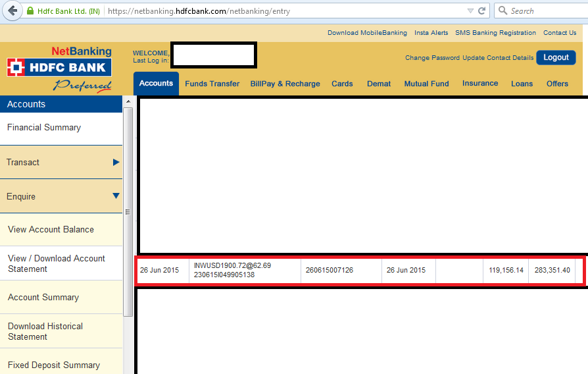Click Change Password link
This screenshot has width=588, height=374.
point(432,58)
